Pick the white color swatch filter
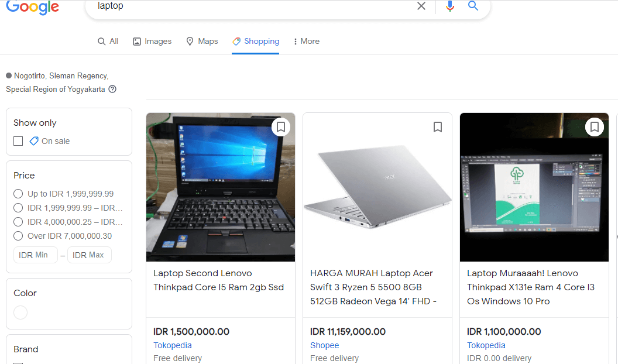 point(20,313)
